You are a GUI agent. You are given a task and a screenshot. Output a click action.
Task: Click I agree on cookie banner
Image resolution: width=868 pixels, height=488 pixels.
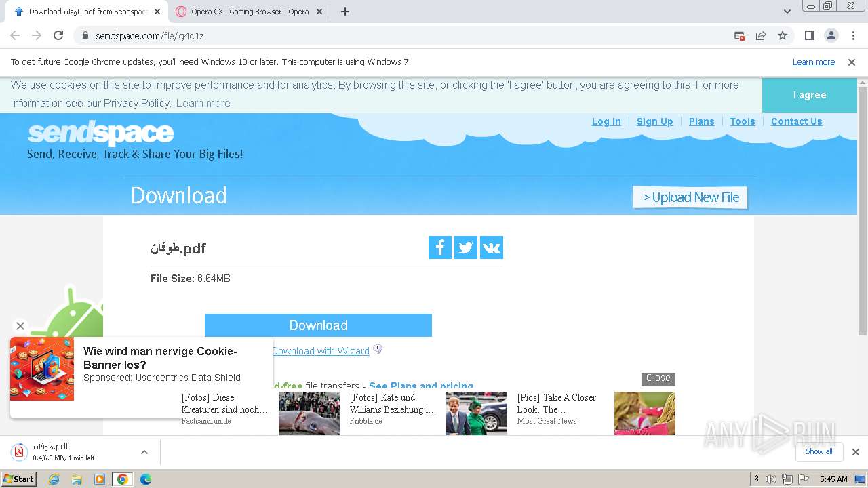tap(810, 96)
